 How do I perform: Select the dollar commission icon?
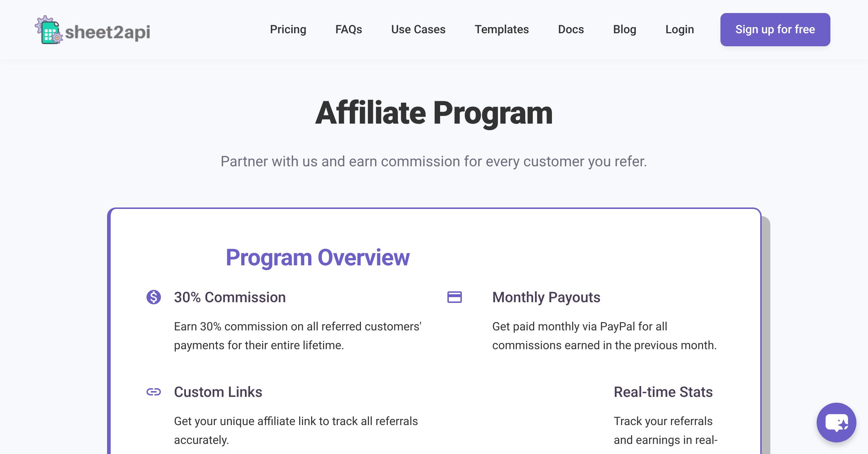pyautogui.click(x=153, y=297)
